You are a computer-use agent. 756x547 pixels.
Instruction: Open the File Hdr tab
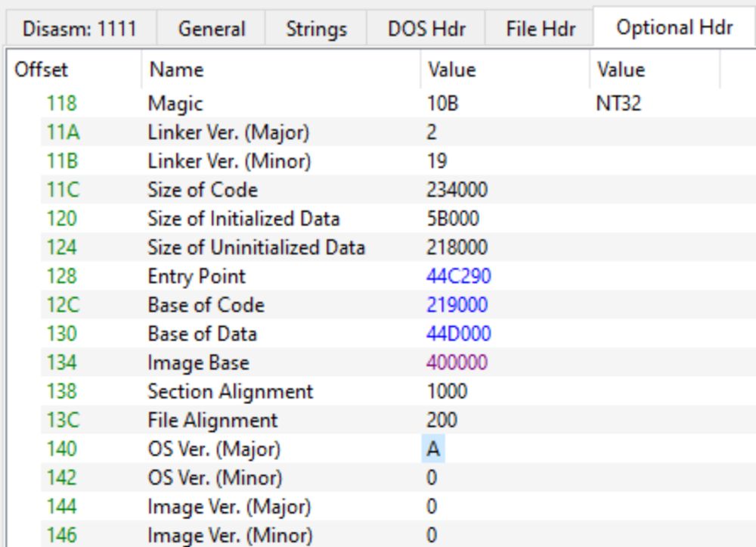pyautogui.click(x=541, y=29)
